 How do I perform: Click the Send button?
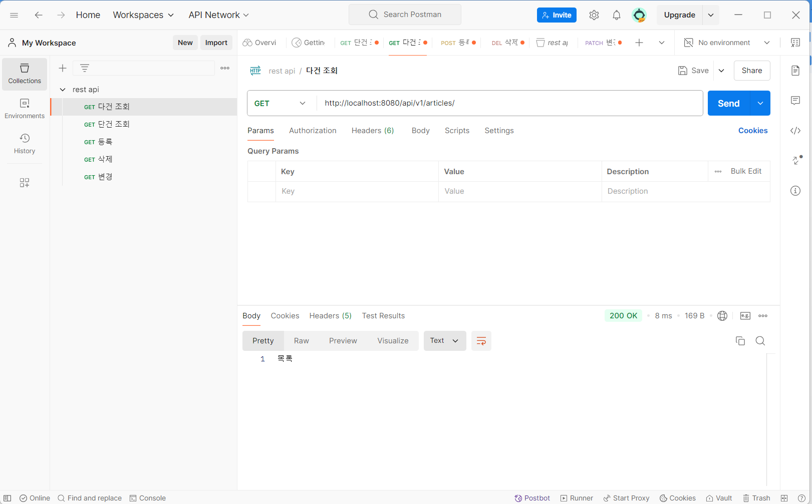729,103
